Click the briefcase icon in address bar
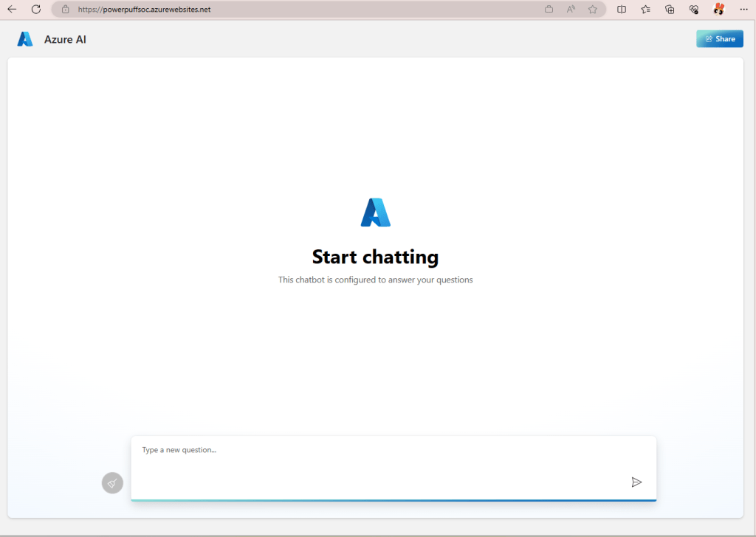 pyautogui.click(x=549, y=10)
